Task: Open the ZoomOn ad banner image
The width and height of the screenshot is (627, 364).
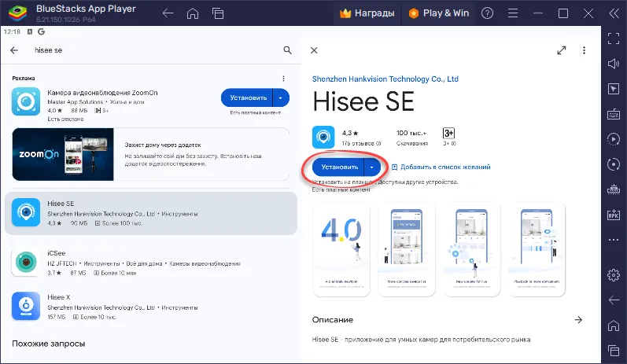Action: [x=63, y=154]
